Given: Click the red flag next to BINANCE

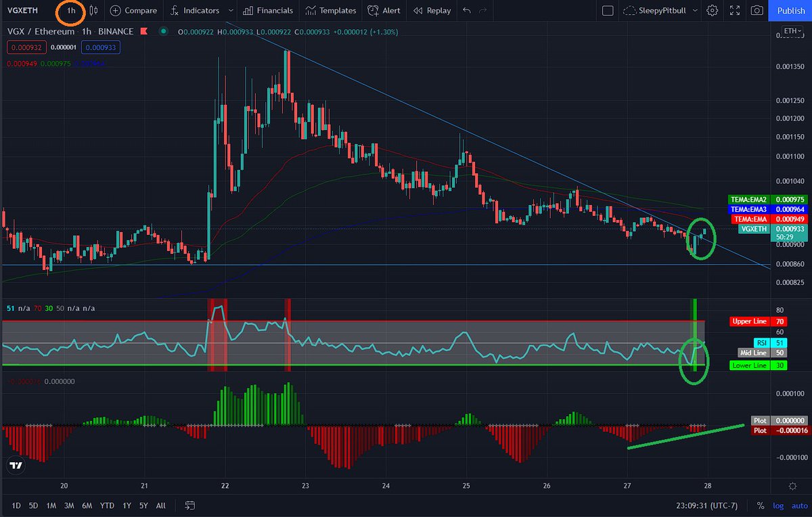Looking at the screenshot, I should tap(145, 31).
